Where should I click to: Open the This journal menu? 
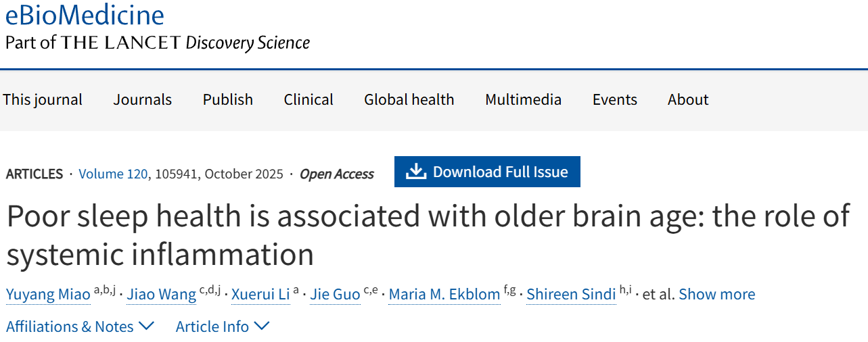(43, 99)
